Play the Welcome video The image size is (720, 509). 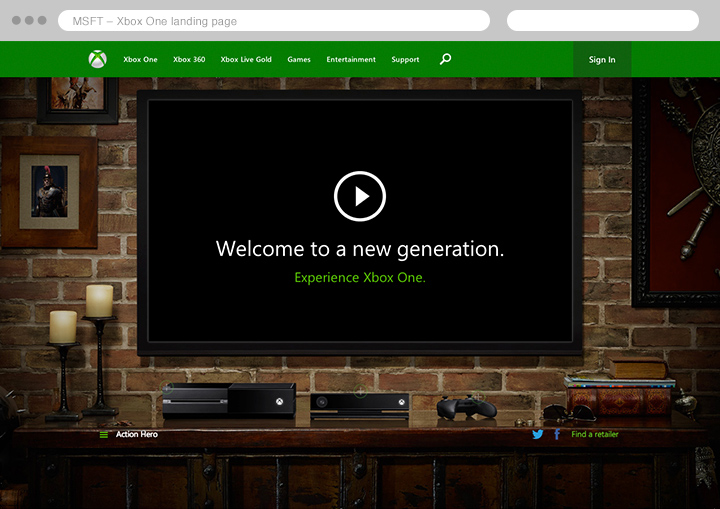tap(360, 196)
